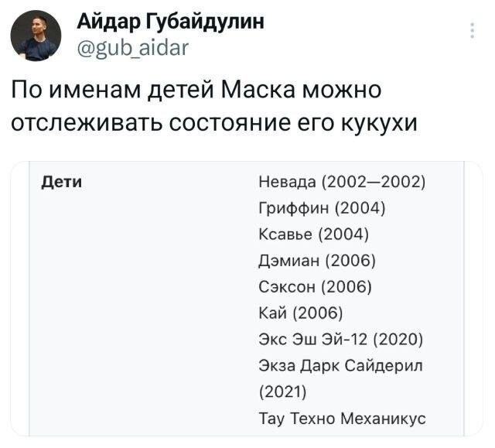Select the Экс Эш Эй-12 (2020) entry
The height and width of the screenshot is (448, 495).
point(340,340)
